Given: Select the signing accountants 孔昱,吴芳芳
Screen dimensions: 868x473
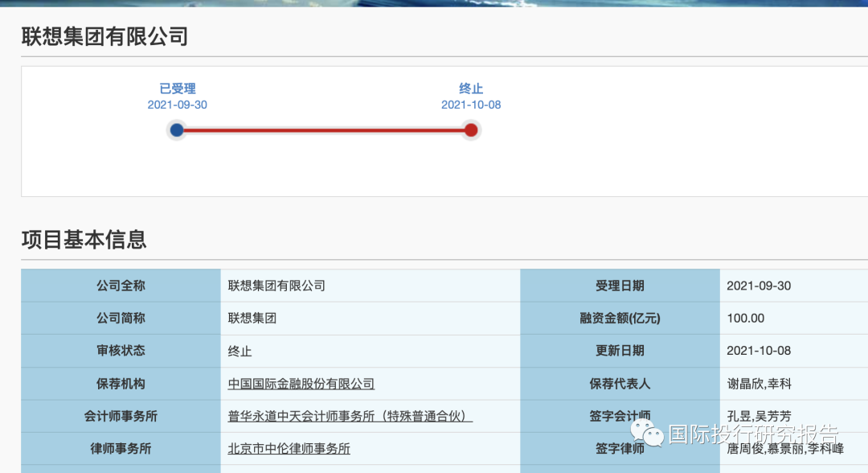Looking at the screenshot, I should coord(759,416).
